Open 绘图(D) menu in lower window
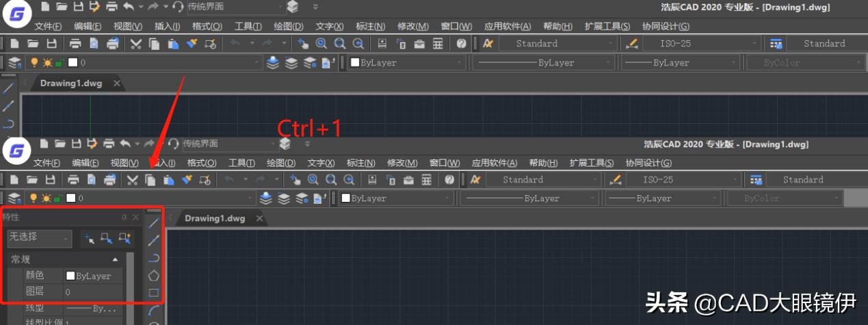 point(281,163)
